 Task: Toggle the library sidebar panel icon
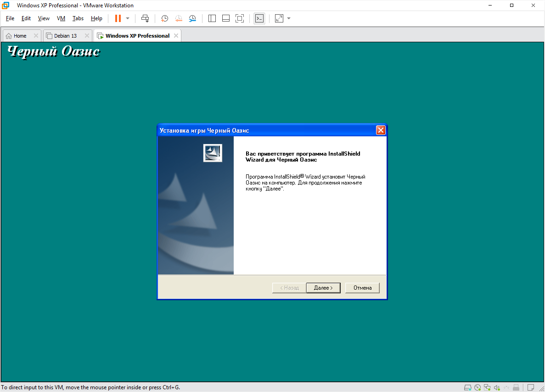(x=212, y=18)
